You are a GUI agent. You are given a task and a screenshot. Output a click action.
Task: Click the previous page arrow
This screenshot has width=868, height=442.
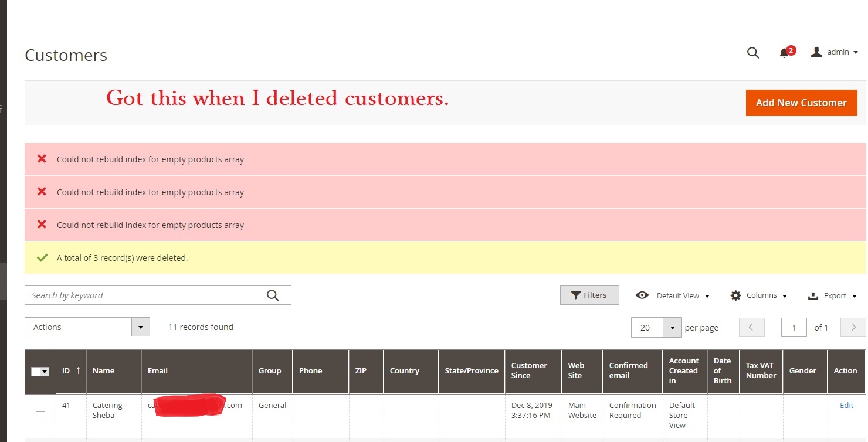click(x=751, y=327)
